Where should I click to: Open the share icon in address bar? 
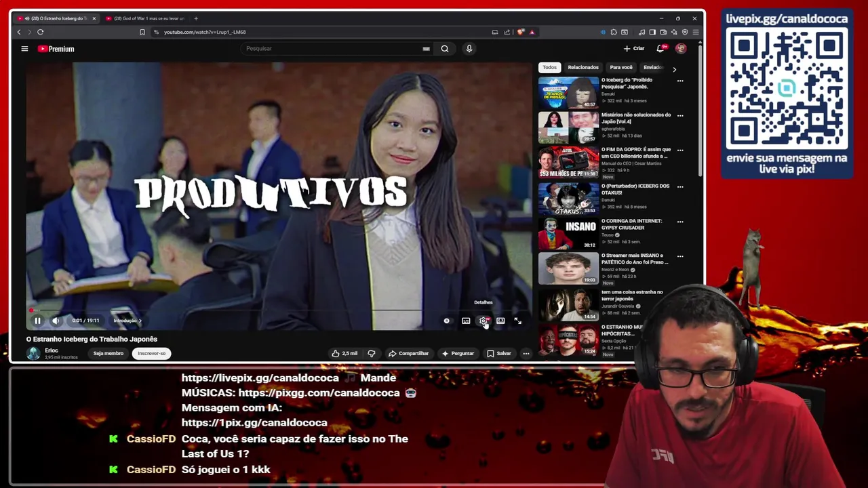pyautogui.click(x=507, y=32)
